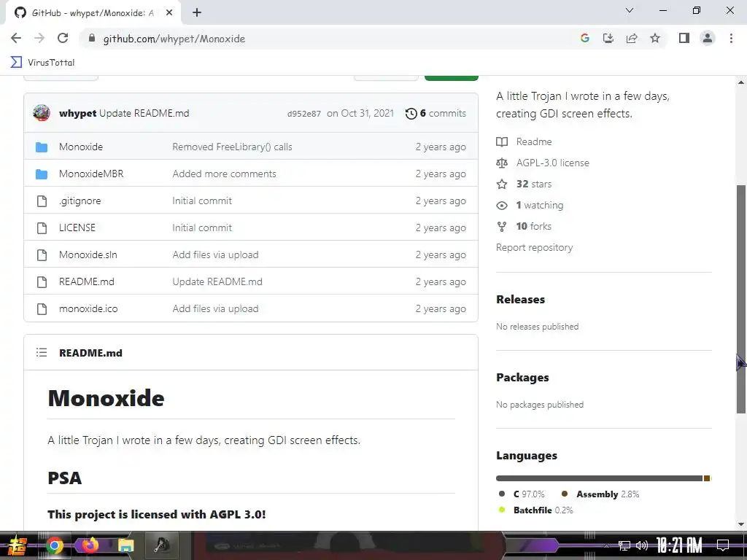This screenshot has height=560, width=747.
Task: Open the tab search chevron
Action: [630, 10]
